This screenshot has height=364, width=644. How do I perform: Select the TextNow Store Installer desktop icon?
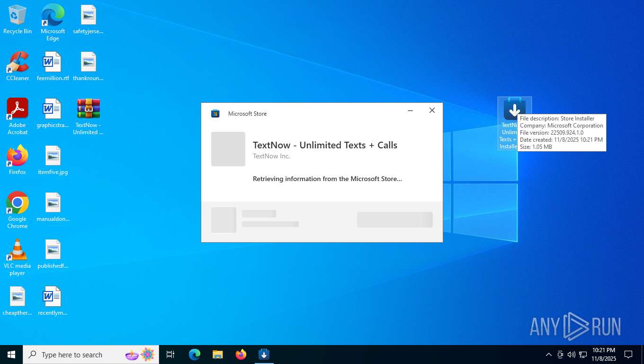[x=514, y=123]
